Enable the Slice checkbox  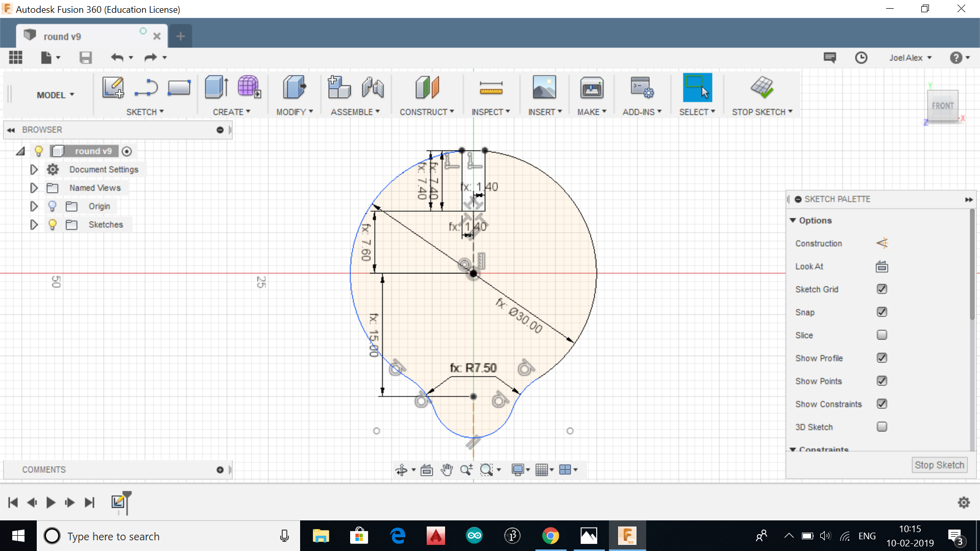pyautogui.click(x=881, y=335)
